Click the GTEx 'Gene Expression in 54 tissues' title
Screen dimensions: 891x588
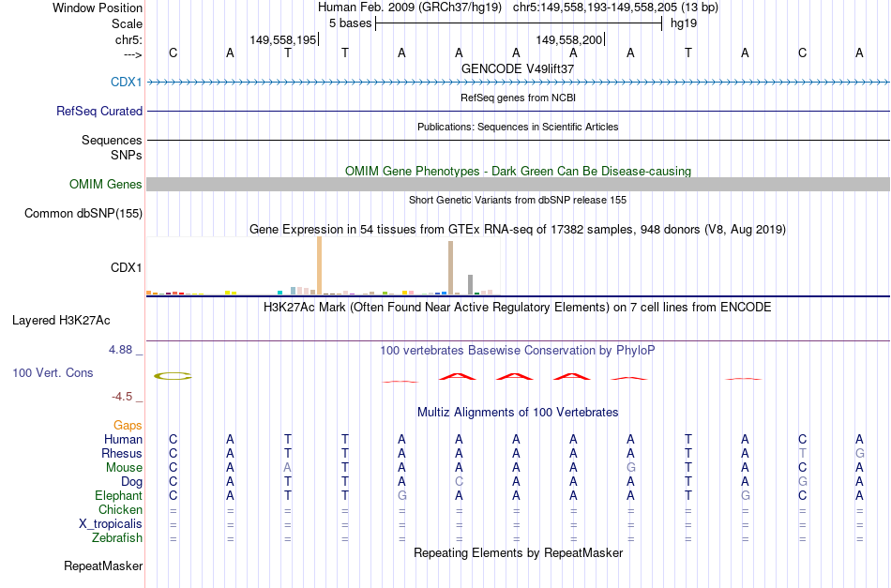pos(518,230)
